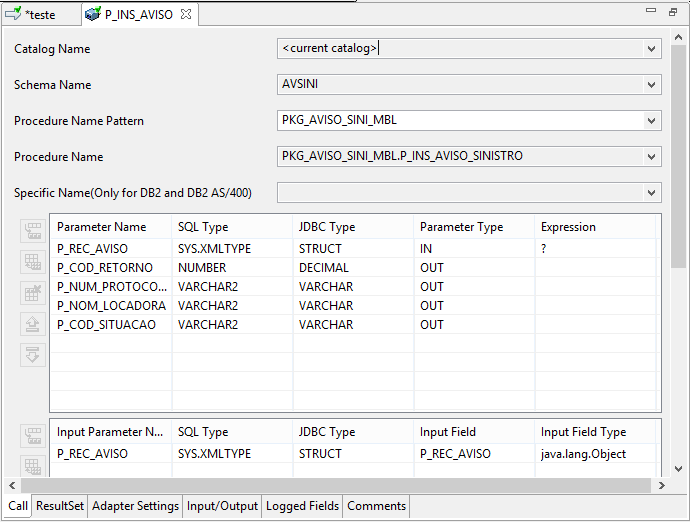Image resolution: width=690 pixels, height=522 pixels.
Task: Click the move row up icon
Action: pyautogui.click(x=33, y=324)
